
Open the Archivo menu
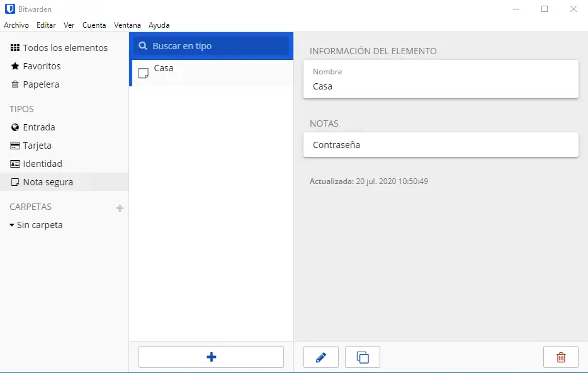pos(16,25)
